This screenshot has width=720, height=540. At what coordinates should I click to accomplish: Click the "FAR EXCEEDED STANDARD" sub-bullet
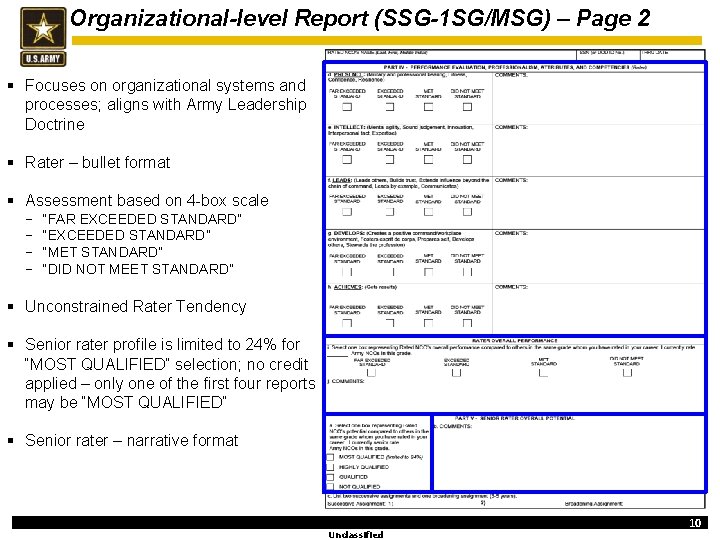pyautogui.click(x=142, y=219)
